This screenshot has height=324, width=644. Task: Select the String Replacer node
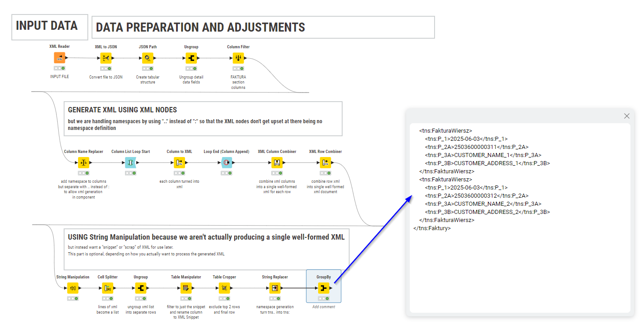(x=275, y=288)
